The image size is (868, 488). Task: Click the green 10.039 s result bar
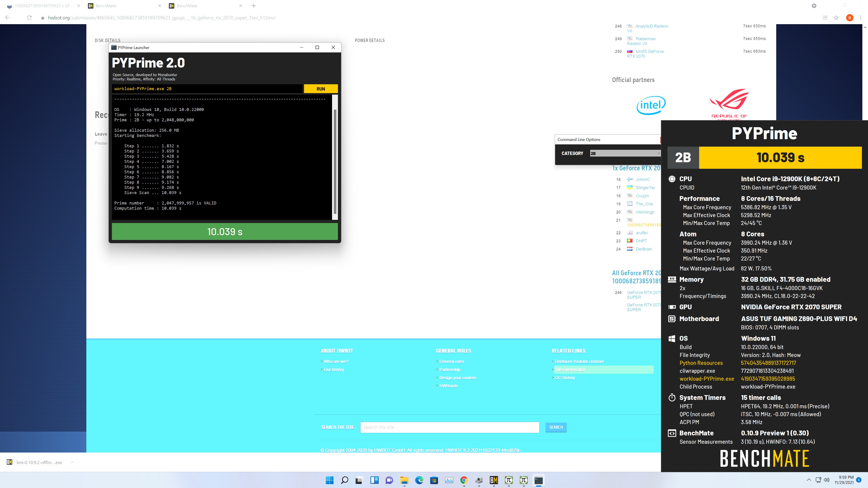point(225,231)
